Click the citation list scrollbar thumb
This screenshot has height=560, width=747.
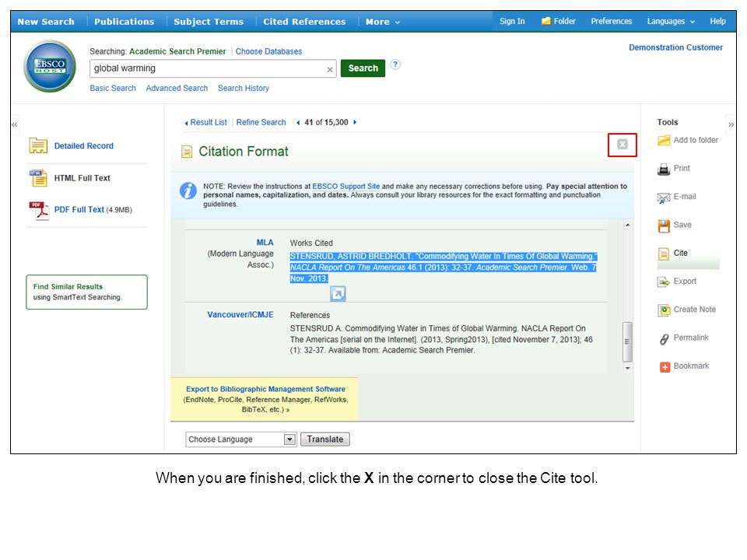point(627,342)
